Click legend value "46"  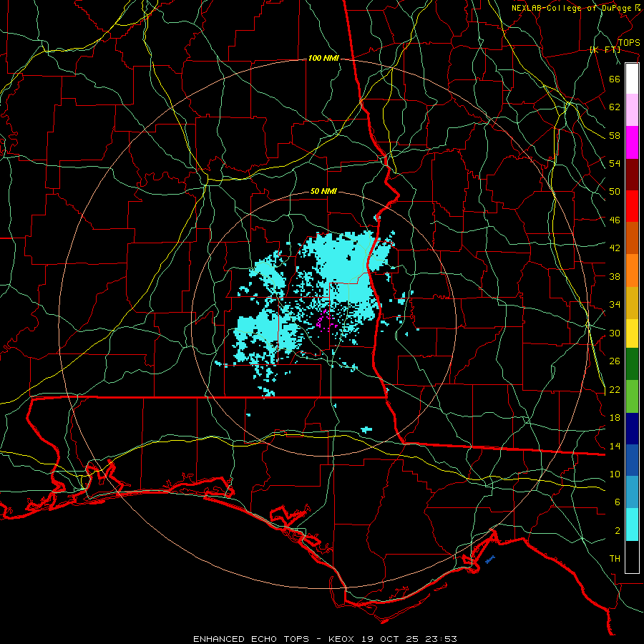[615, 220]
